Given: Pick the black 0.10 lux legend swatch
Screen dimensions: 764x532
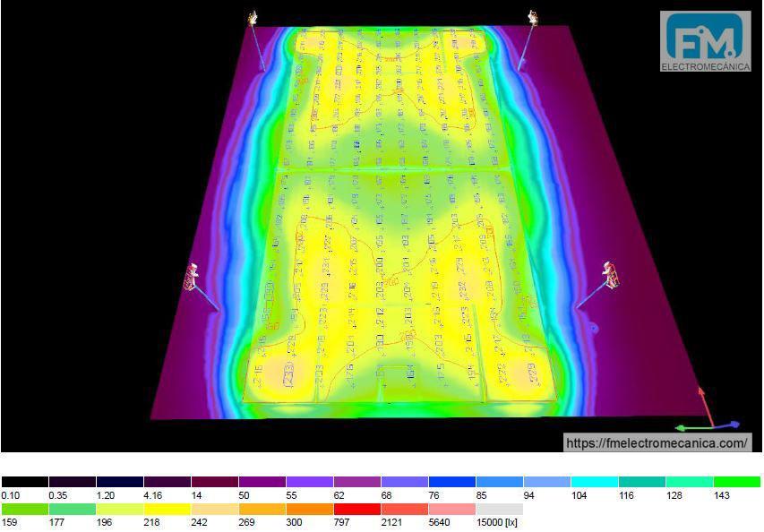Looking at the screenshot, I should [25, 482].
